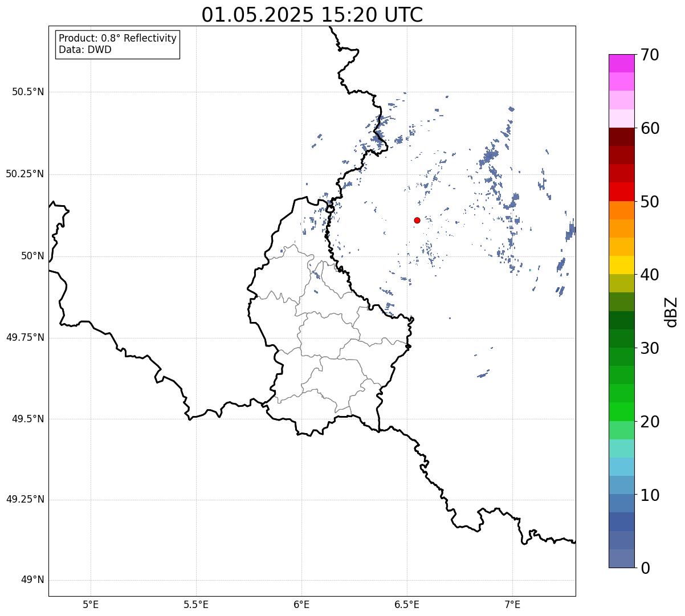This screenshot has width=685, height=616.
Task: Select the orange colorbar swatch just below 50
Action: point(622,210)
